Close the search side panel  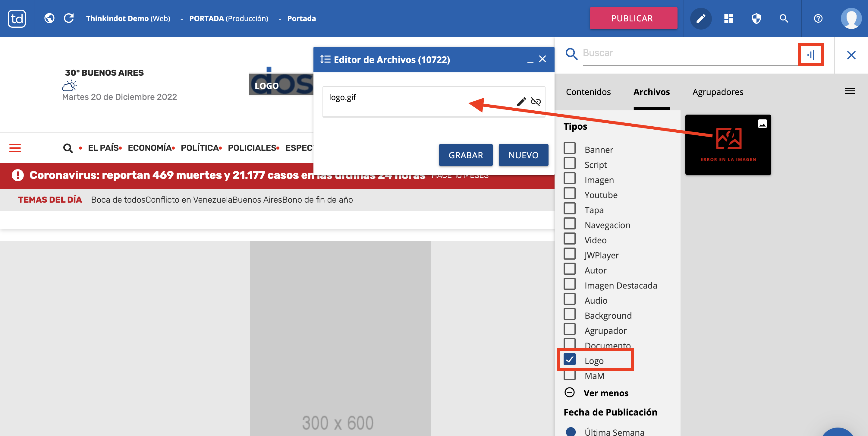tap(851, 55)
